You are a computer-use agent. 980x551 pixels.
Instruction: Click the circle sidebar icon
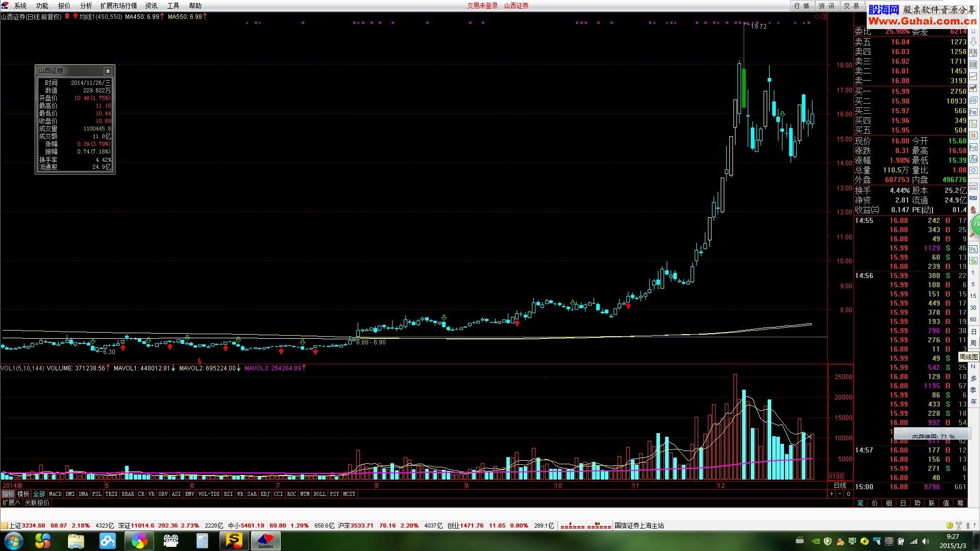click(973, 170)
